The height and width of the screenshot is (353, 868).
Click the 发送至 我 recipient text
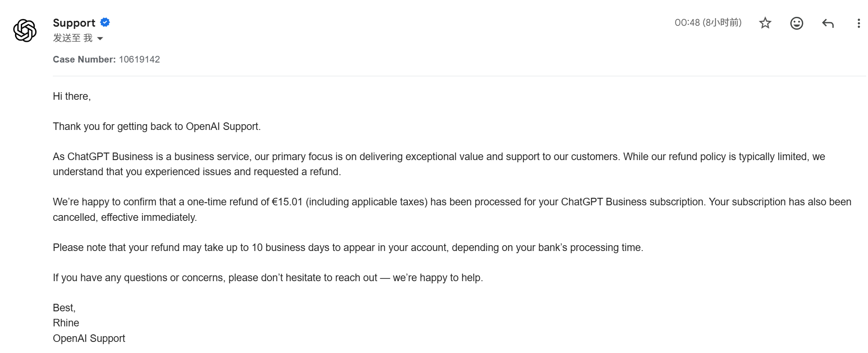[73, 38]
